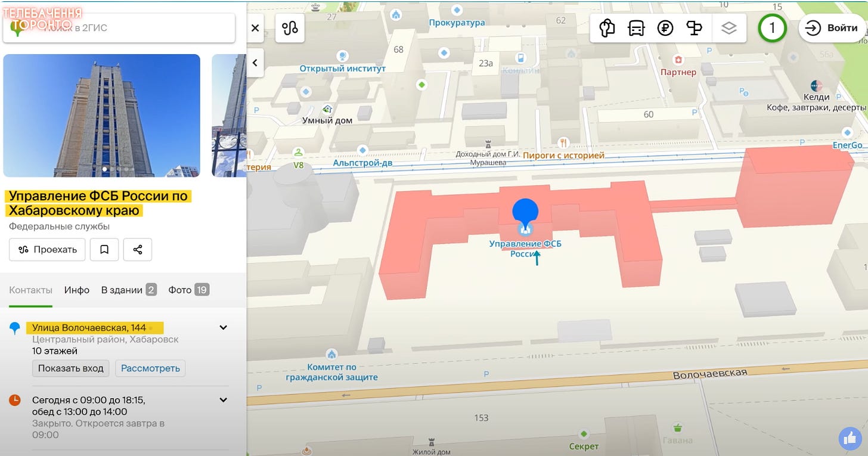Click the Рассмотреть link button

pos(150,368)
